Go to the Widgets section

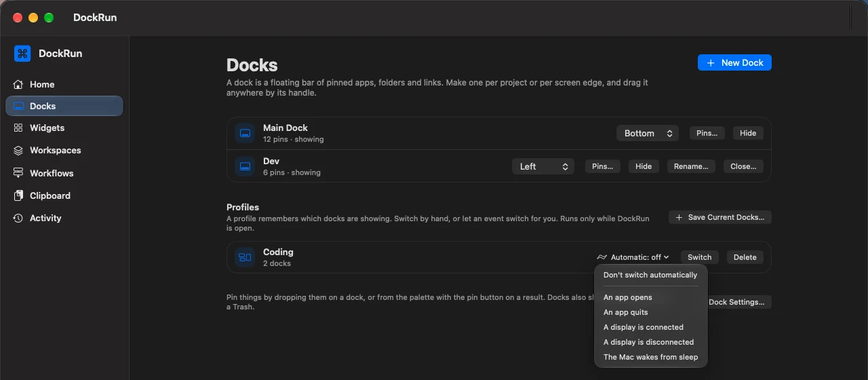pos(64,128)
